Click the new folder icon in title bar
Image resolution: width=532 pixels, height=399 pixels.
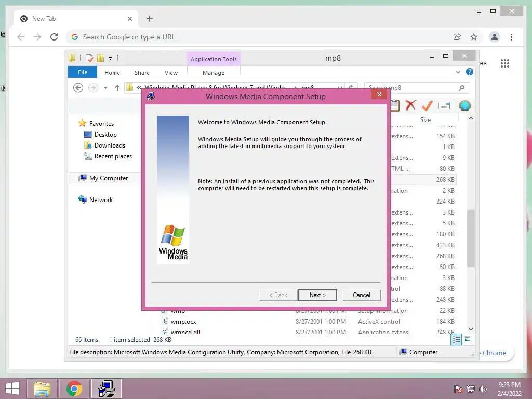click(100, 58)
